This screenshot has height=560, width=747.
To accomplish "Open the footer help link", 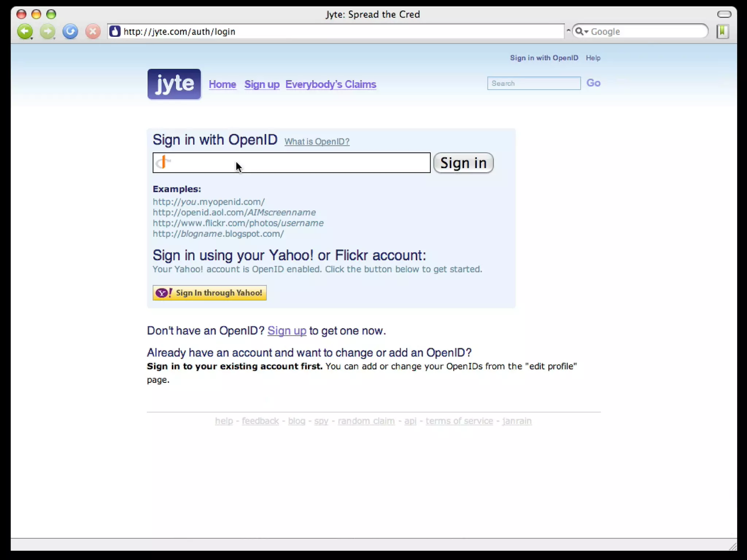I will click(x=224, y=421).
